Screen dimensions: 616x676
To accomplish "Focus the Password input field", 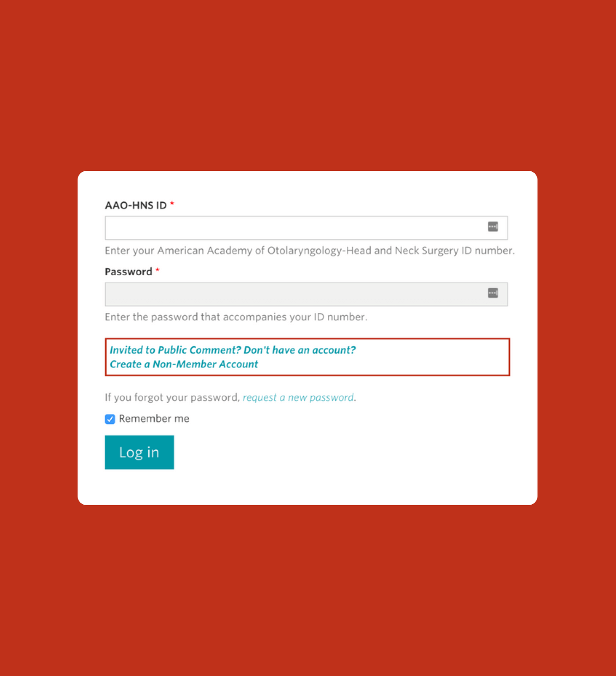I will click(x=277, y=294).
